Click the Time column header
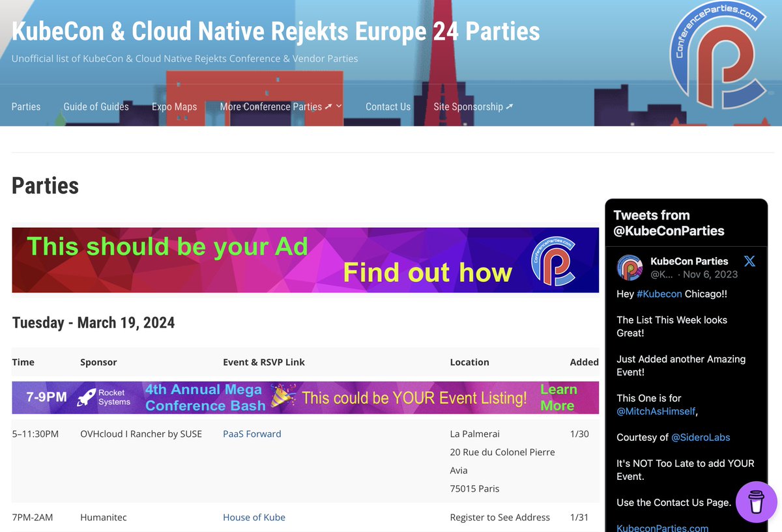The width and height of the screenshot is (782, 532). (23, 362)
